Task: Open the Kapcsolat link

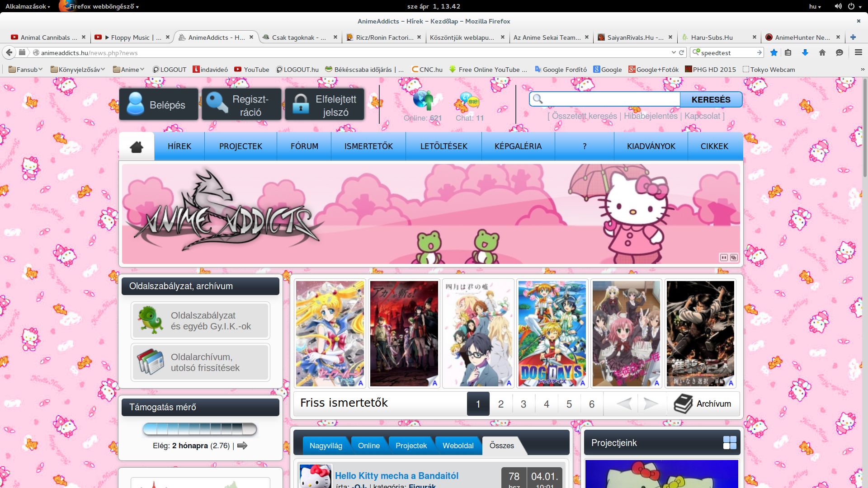Action: [x=702, y=116]
